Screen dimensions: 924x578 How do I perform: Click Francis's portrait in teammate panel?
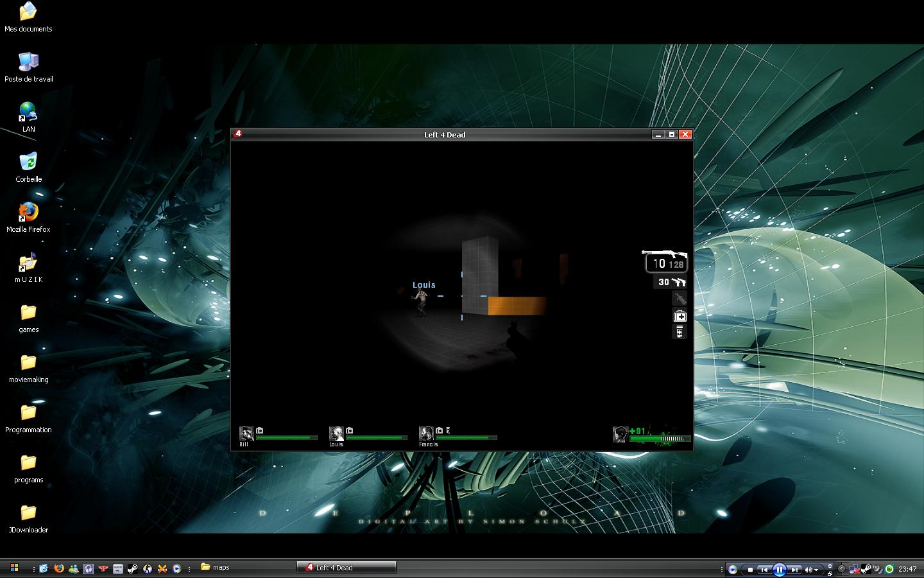[426, 433]
